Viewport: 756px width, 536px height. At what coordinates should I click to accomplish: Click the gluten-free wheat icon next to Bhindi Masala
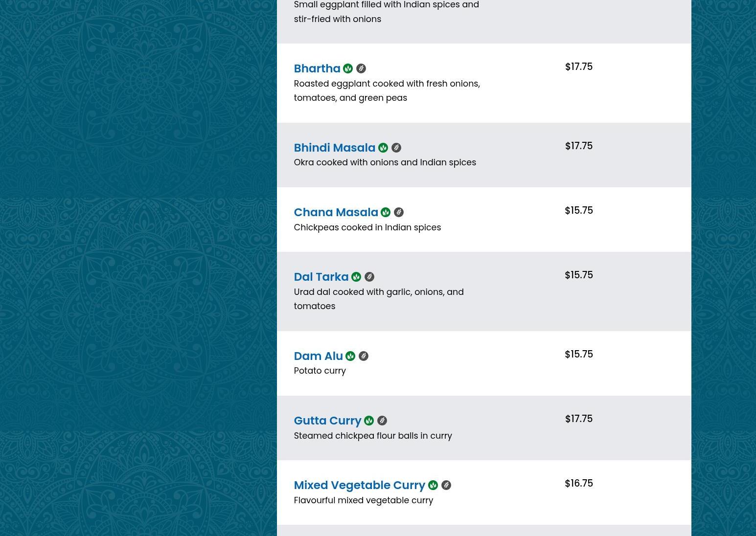tap(396, 148)
